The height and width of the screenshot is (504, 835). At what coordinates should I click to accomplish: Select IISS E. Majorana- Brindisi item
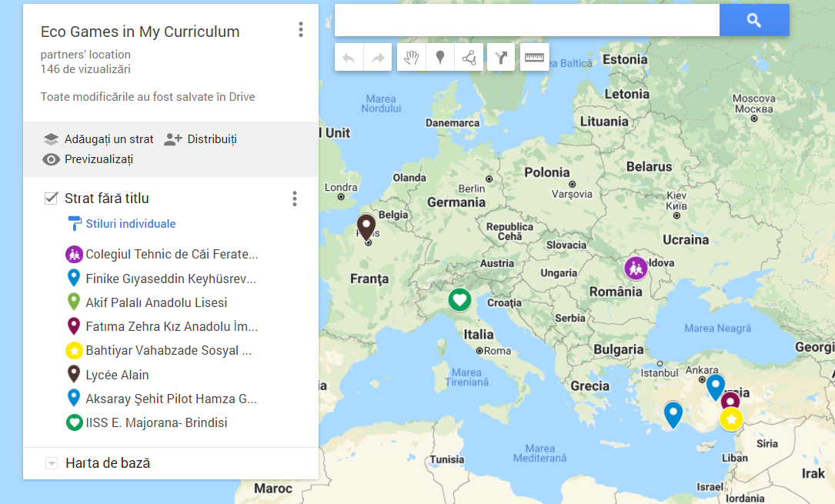click(156, 423)
